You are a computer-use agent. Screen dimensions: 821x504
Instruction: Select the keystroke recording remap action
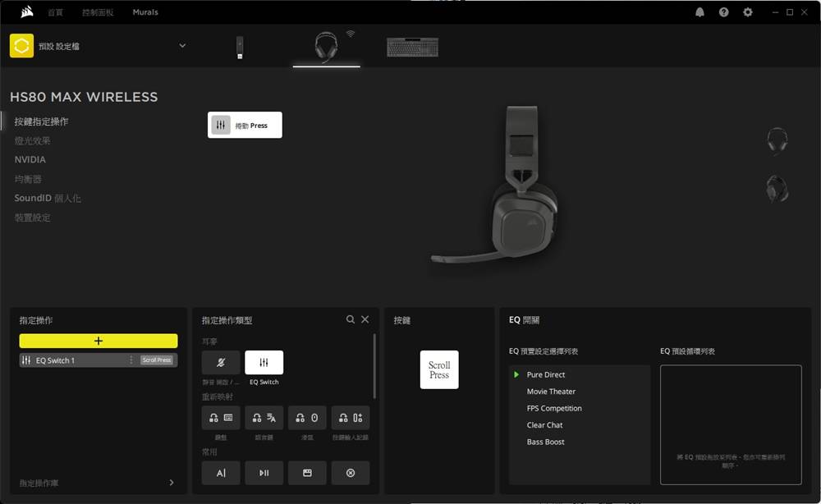click(x=351, y=418)
